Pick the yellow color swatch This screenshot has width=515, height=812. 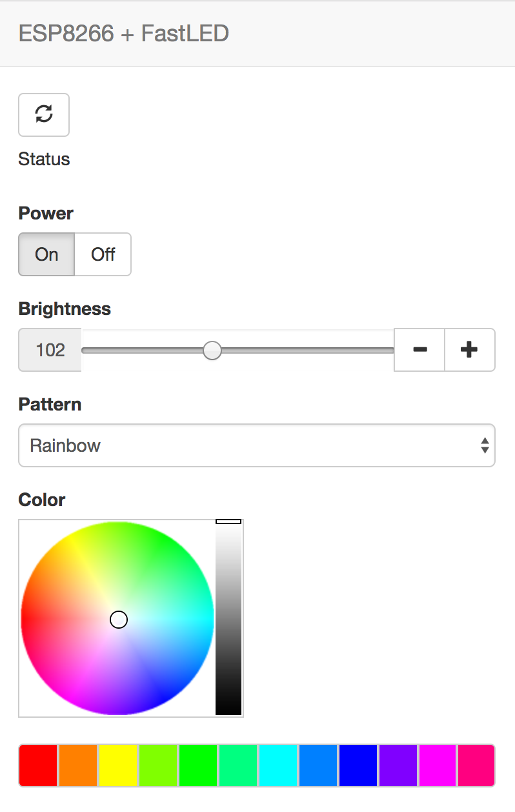click(x=118, y=766)
